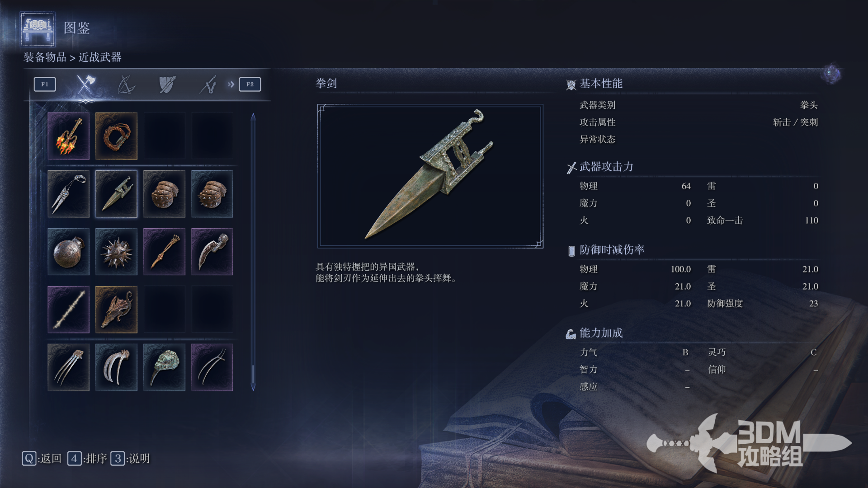This screenshot has height=488, width=868.
Task: Click the encyclopedia book icon at top
Action: [x=38, y=28]
